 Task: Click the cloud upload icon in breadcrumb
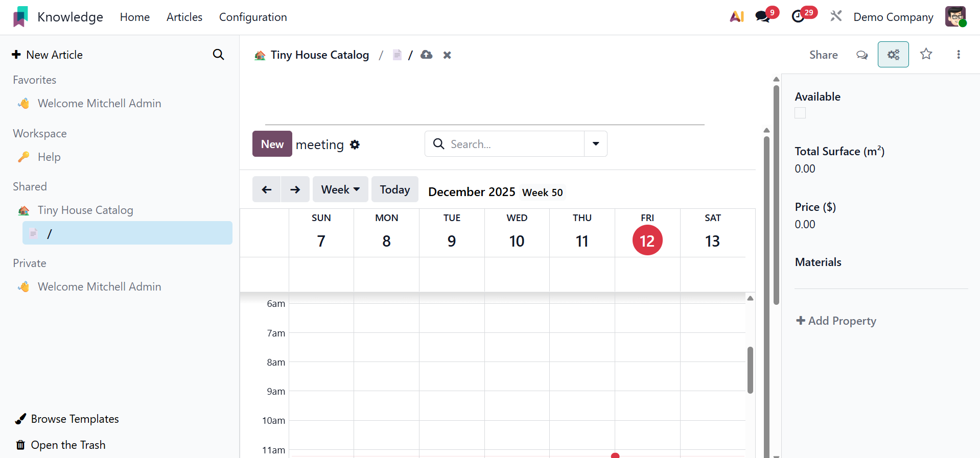click(427, 55)
